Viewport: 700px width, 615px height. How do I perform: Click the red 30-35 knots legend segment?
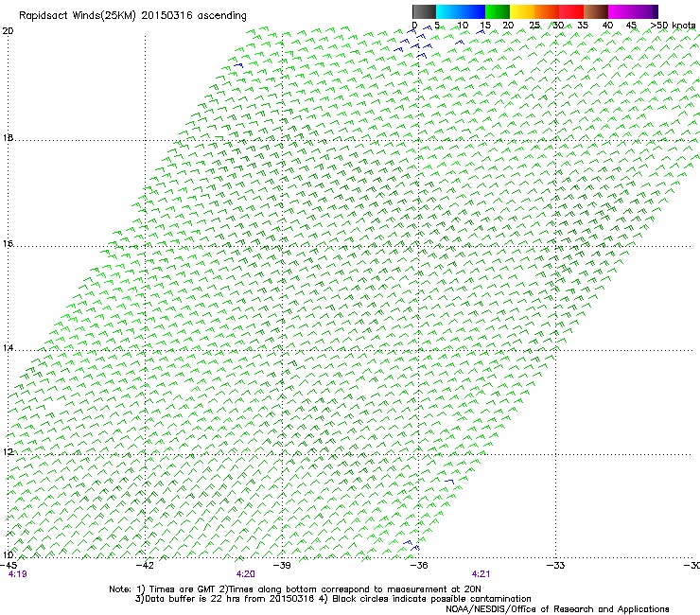[x=571, y=11]
